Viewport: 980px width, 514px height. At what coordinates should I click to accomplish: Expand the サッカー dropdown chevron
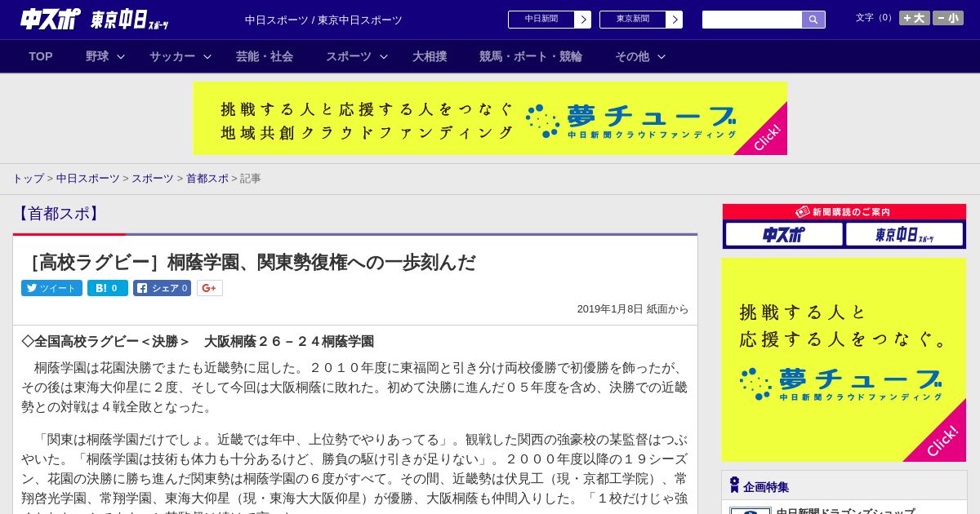click(207, 56)
